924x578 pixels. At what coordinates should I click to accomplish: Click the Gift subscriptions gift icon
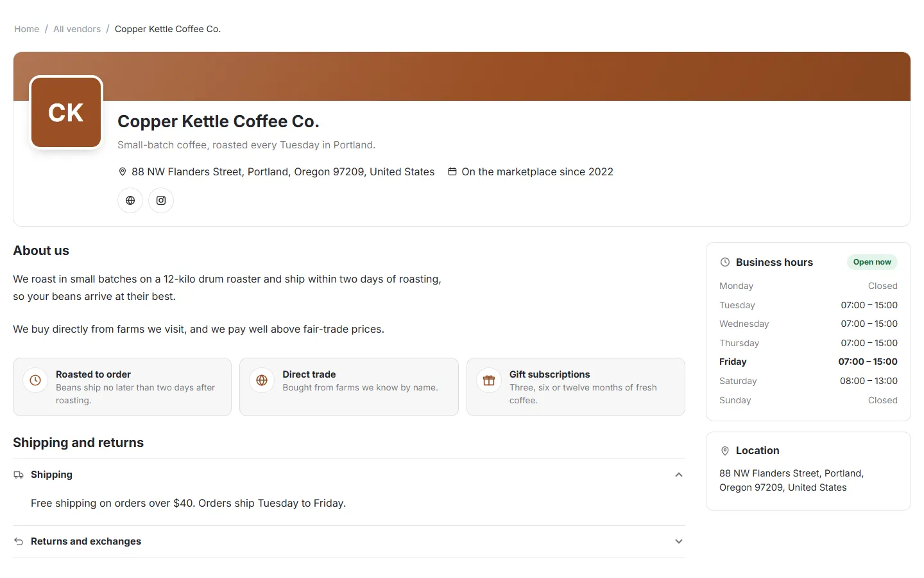tap(489, 380)
